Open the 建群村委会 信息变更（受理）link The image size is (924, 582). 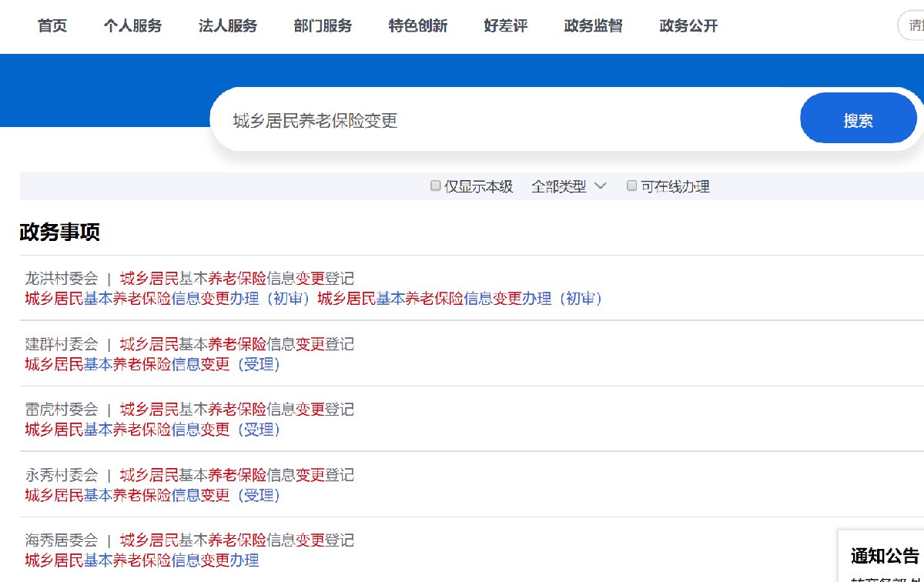152,364
